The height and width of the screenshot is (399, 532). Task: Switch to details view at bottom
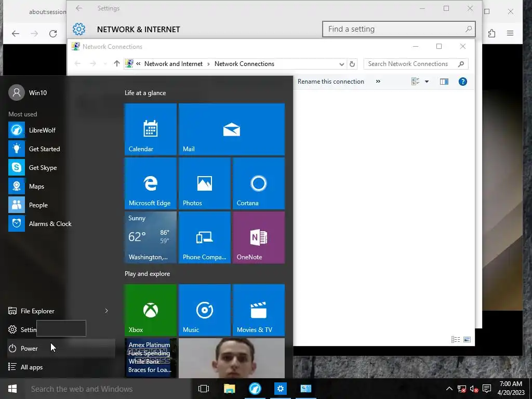pos(456,339)
